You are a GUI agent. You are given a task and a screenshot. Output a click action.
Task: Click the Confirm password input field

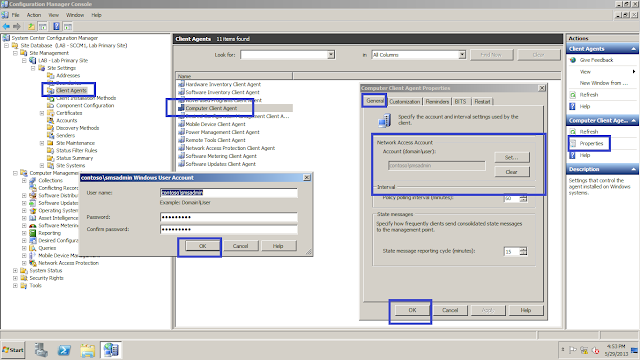(229, 229)
